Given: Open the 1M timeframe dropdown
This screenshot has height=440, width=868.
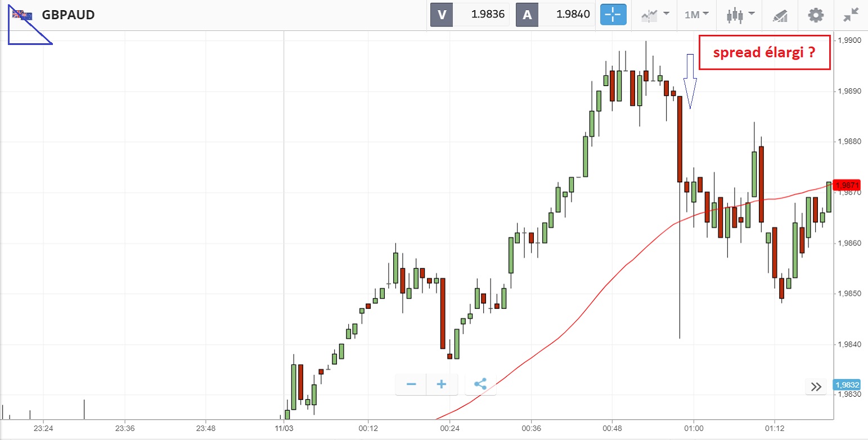Looking at the screenshot, I should pyautogui.click(x=696, y=15).
